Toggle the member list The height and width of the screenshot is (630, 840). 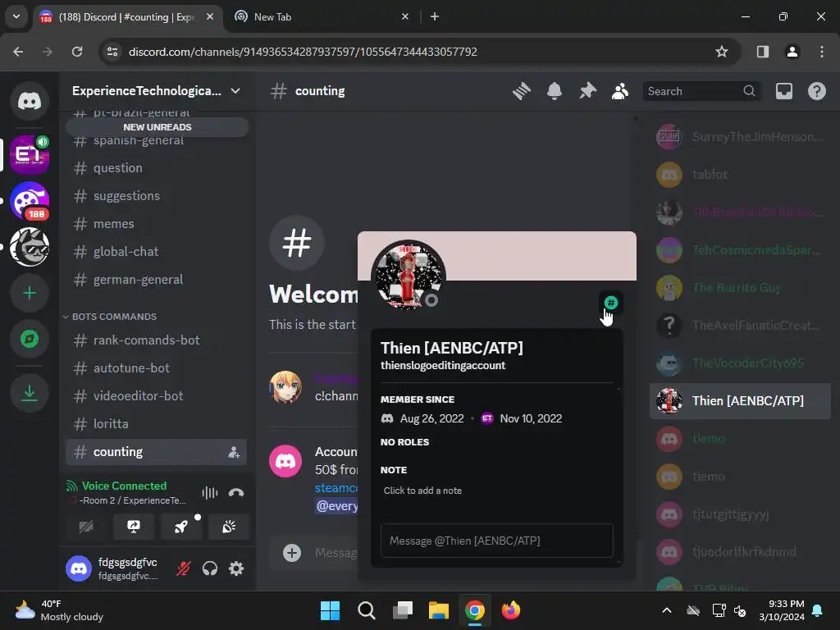(x=620, y=91)
